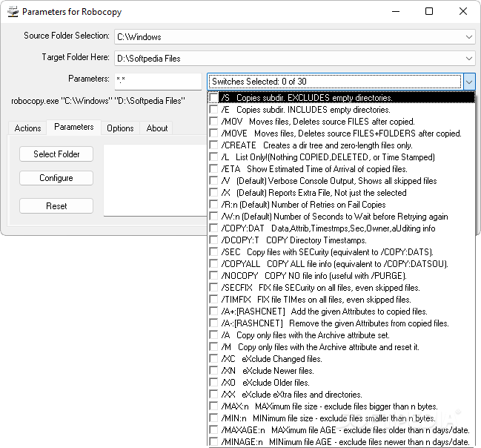Open the About tab
481x448 pixels.
coord(157,128)
